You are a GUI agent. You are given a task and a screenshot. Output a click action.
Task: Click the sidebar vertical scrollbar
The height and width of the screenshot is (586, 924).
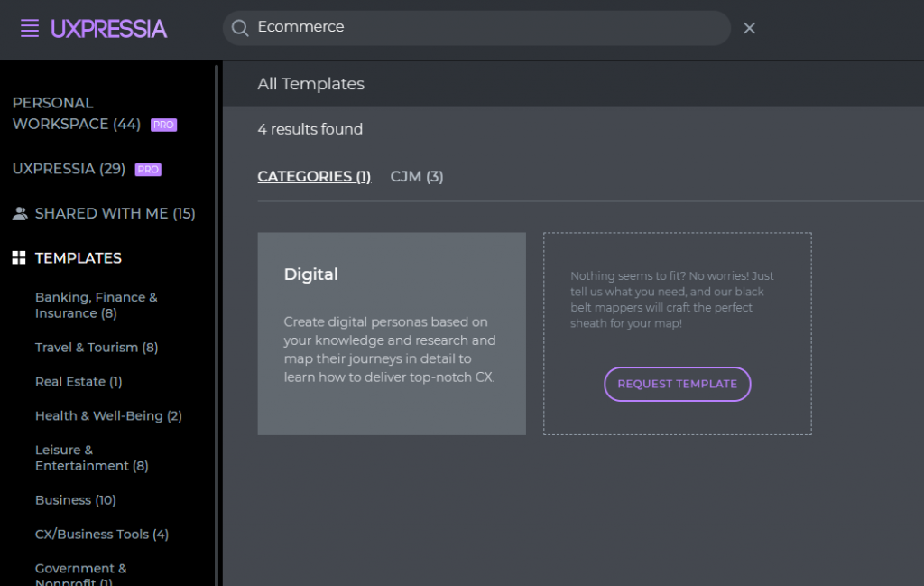coord(217,324)
